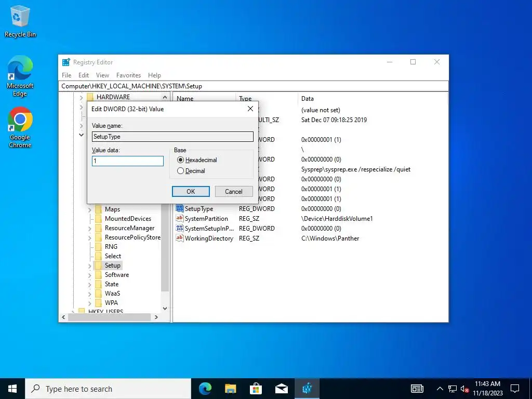Viewport: 532px width, 399px height.
Task: Select the ResourceManager folder icon
Action: click(x=98, y=228)
